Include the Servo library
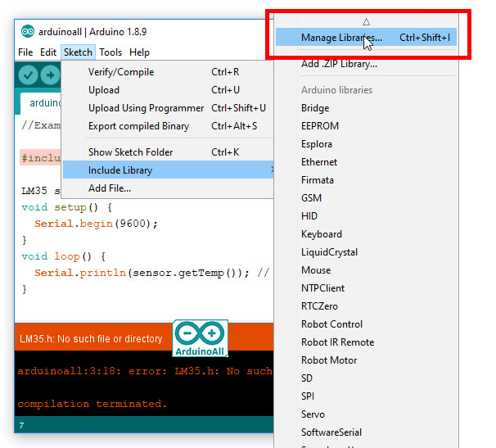The image size is (496, 448). tap(367, 414)
